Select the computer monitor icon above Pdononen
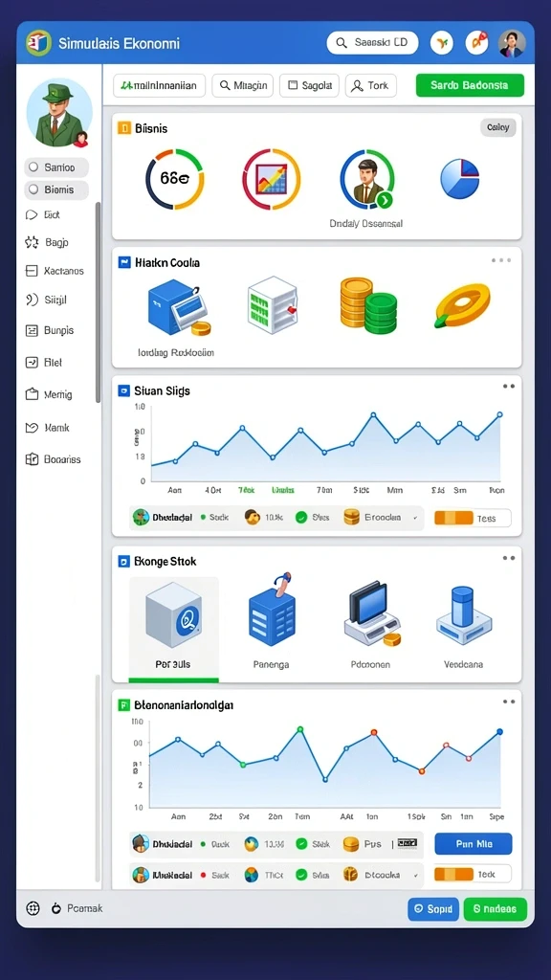 (x=372, y=613)
